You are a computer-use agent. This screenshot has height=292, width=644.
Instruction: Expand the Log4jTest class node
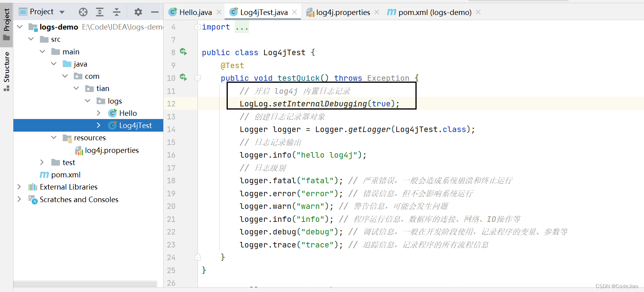pyautogui.click(x=99, y=125)
